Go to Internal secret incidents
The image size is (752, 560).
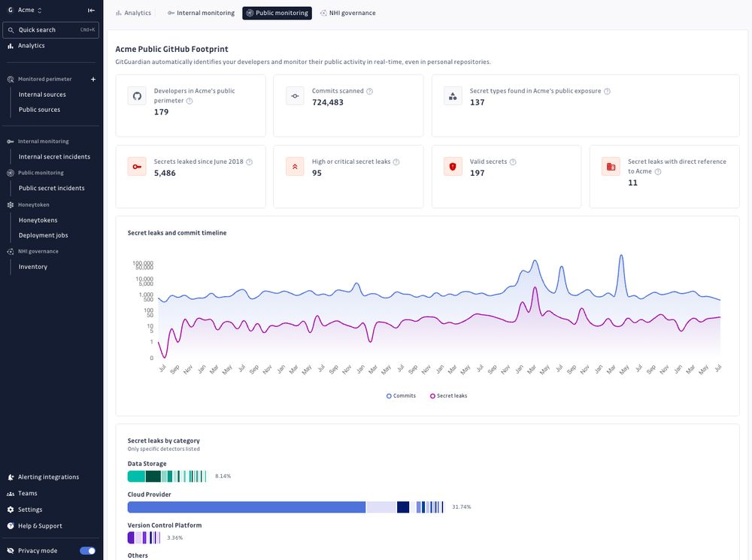[54, 157]
